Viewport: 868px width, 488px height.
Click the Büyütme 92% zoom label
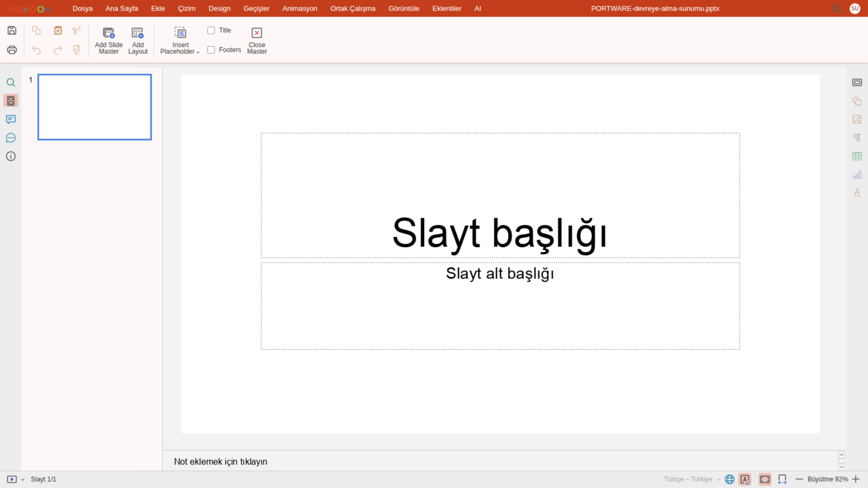(x=828, y=479)
